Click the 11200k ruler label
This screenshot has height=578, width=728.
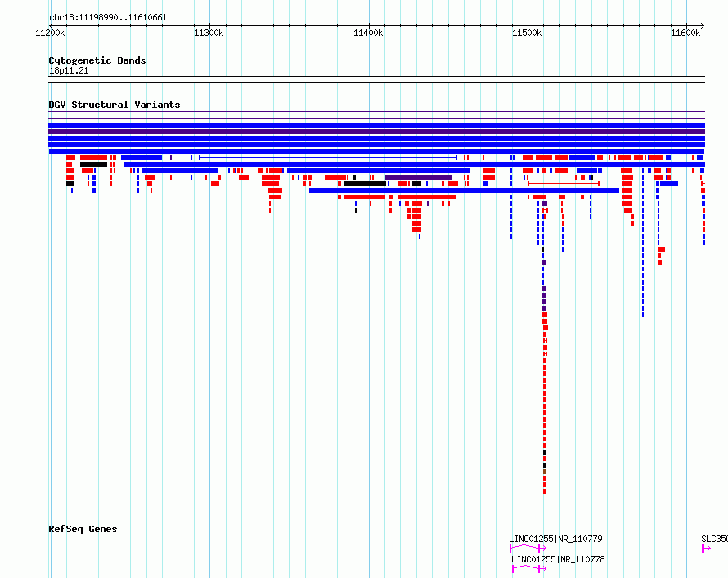(x=50, y=33)
